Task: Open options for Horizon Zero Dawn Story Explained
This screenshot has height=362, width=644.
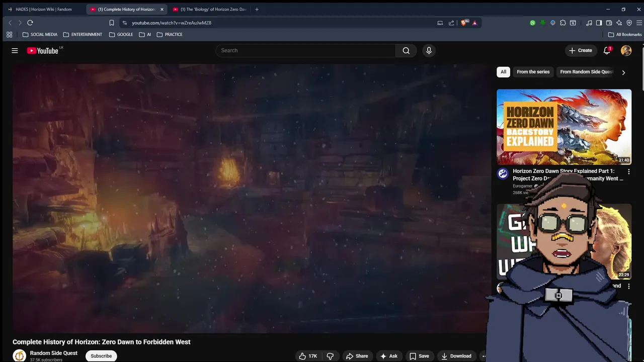Action: [628, 172]
